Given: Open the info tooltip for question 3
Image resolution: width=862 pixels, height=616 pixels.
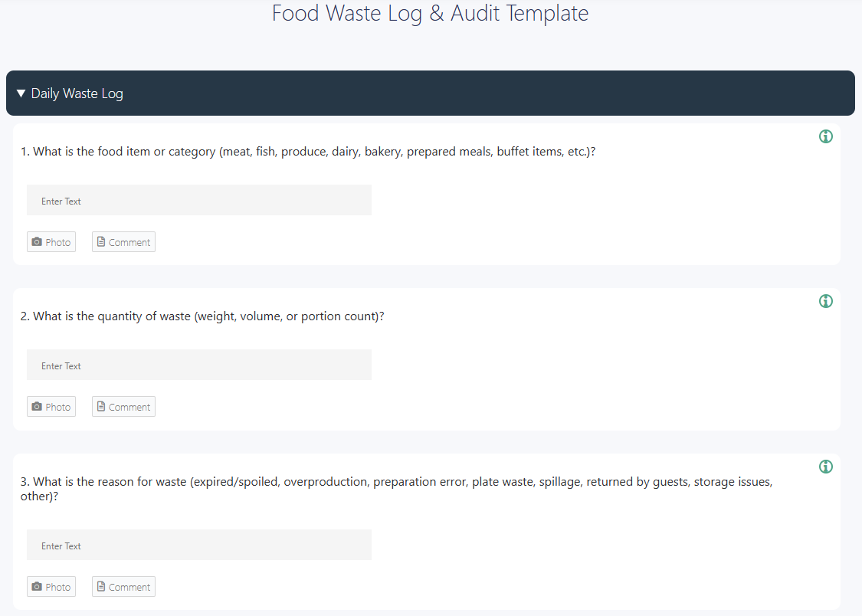Looking at the screenshot, I should 825,466.
